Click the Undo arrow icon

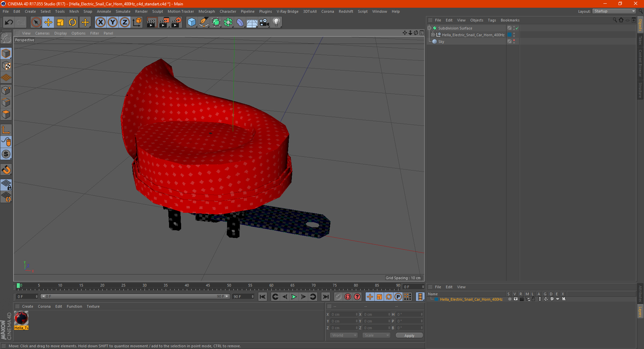click(x=9, y=22)
